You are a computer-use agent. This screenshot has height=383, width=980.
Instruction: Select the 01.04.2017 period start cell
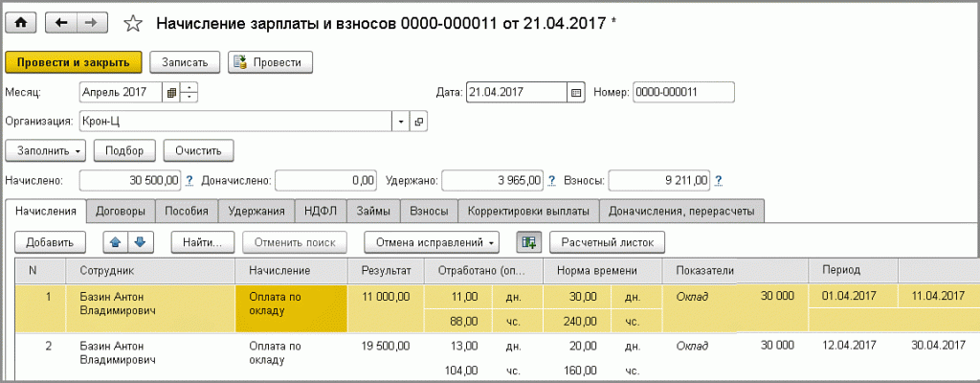[853, 297]
